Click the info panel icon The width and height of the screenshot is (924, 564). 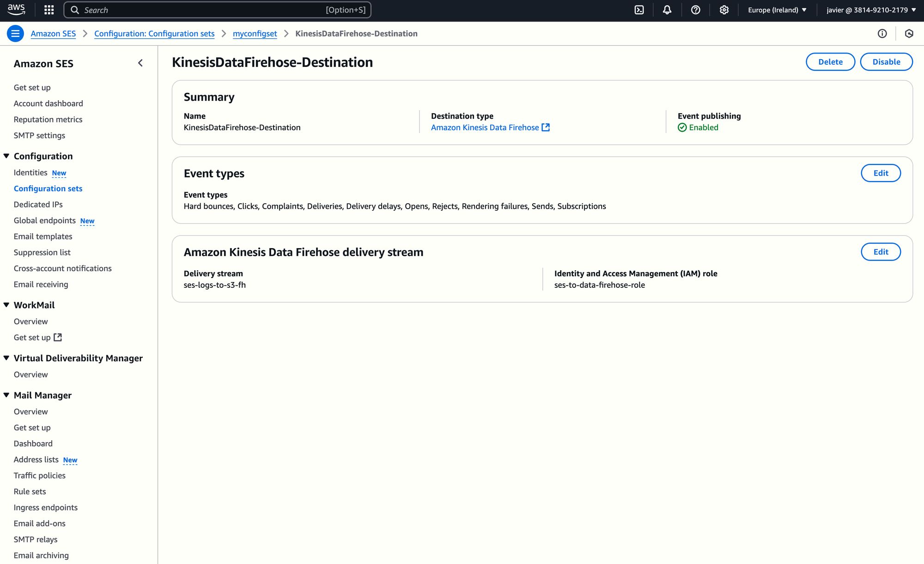click(x=882, y=34)
